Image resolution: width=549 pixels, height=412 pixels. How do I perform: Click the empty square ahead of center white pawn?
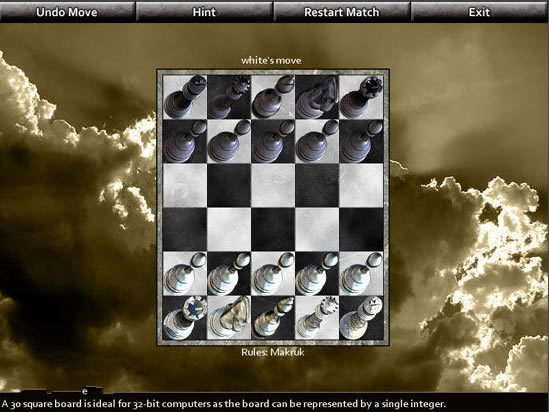[273, 229]
